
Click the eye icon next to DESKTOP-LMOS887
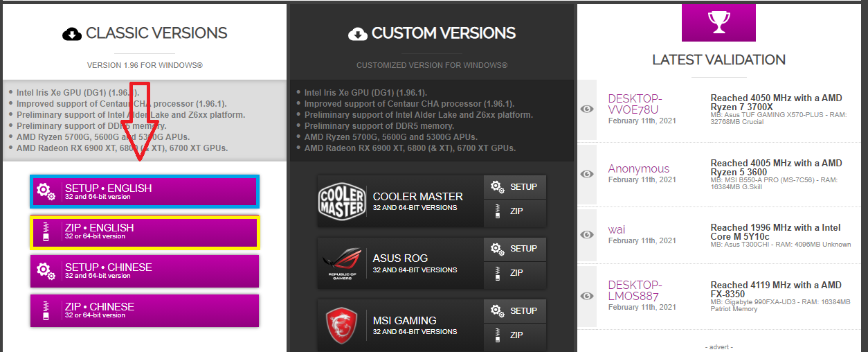587,296
